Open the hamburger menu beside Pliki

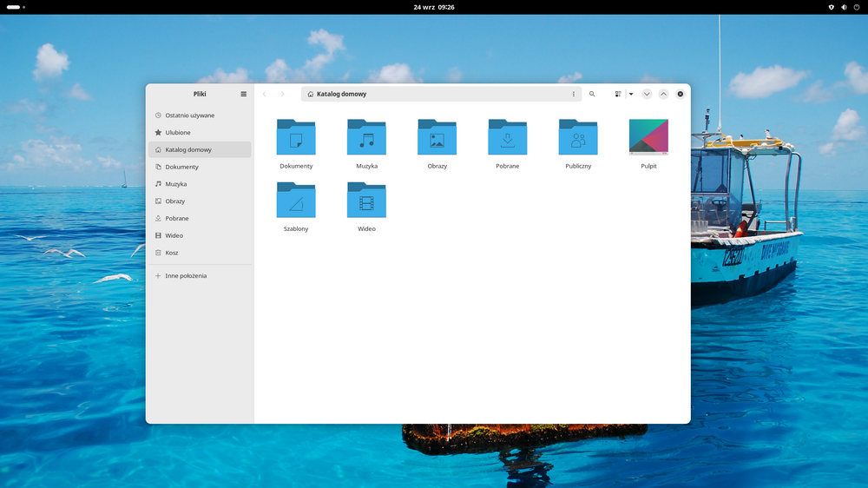tap(243, 94)
